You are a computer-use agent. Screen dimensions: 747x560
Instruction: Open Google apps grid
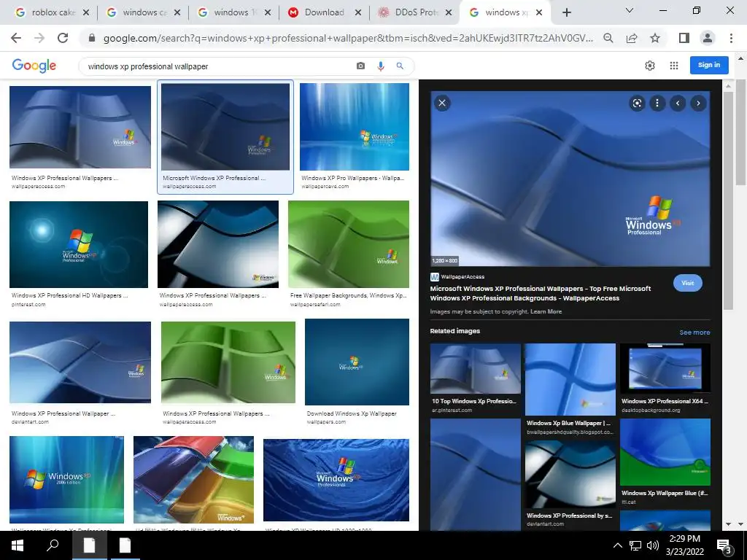pyautogui.click(x=673, y=66)
